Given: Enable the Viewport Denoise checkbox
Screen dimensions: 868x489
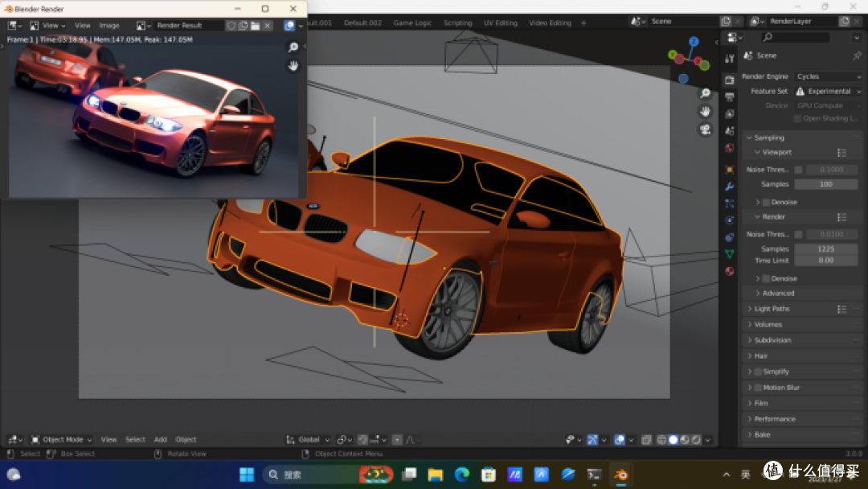Looking at the screenshot, I should (x=766, y=202).
